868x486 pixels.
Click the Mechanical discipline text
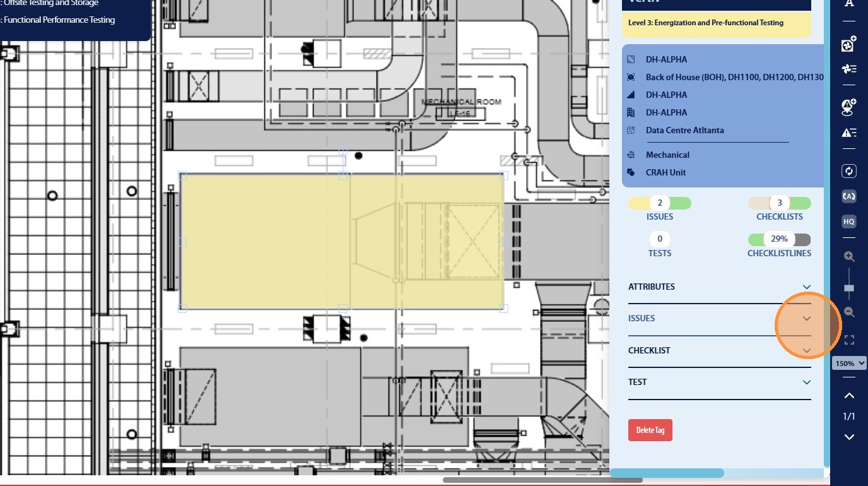[667, 155]
